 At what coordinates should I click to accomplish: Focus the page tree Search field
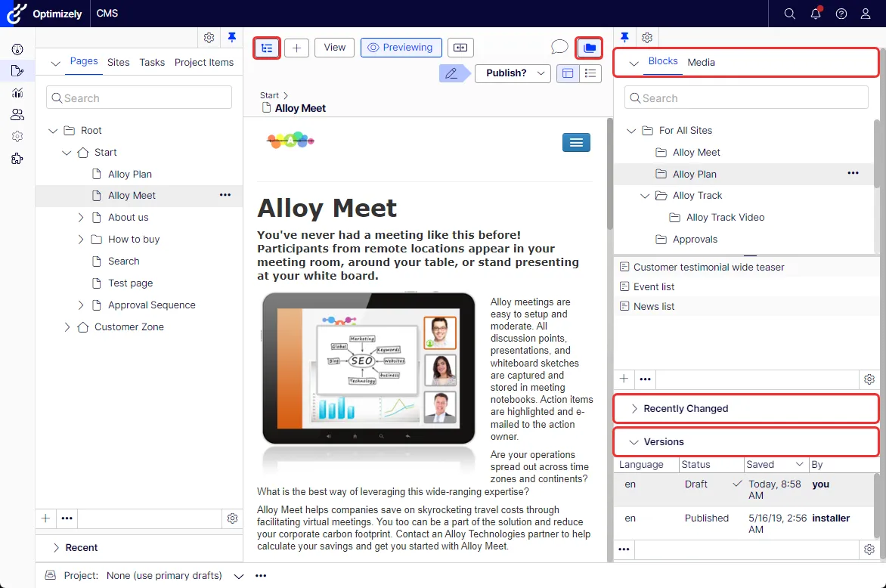139,97
